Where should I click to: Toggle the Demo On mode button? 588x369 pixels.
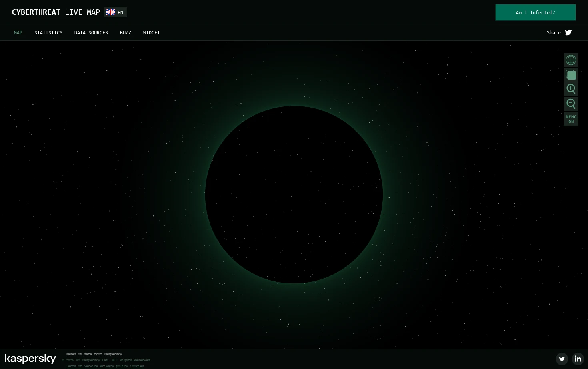coord(571,119)
